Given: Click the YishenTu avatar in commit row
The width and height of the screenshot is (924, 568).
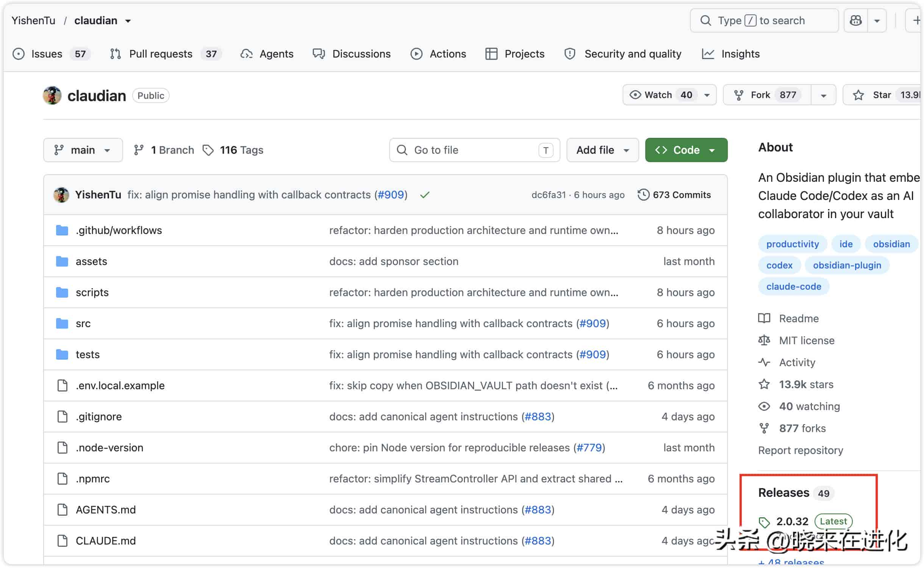Looking at the screenshot, I should [x=61, y=195].
